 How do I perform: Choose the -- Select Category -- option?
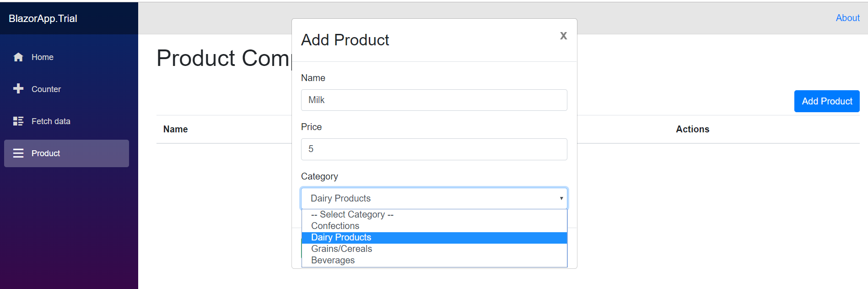click(x=352, y=214)
